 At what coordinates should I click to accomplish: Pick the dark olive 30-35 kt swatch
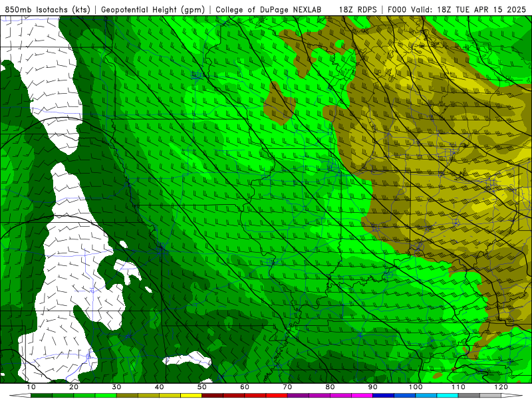[127, 396]
